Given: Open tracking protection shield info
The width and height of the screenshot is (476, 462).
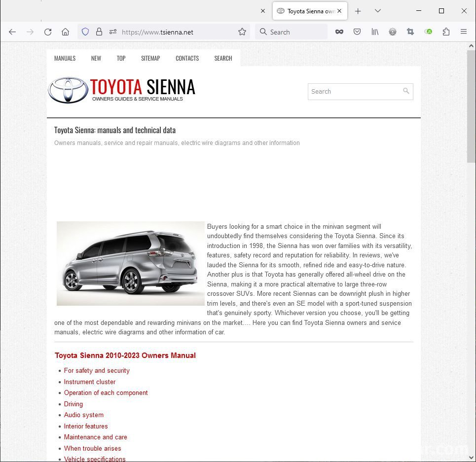Looking at the screenshot, I should pyautogui.click(x=85, y=32).
